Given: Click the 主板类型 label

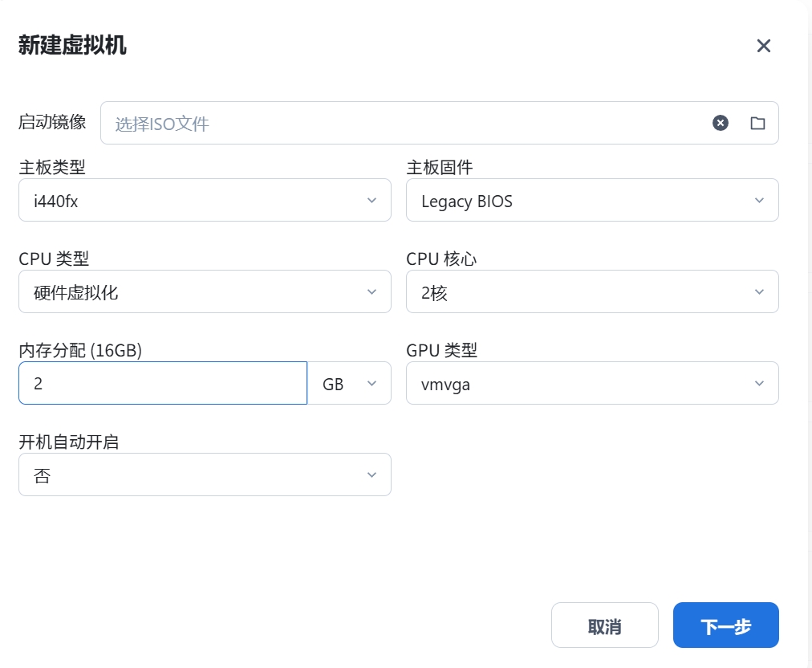Looking at the screenshot, I should pyautogui.click(x=52, y=167).
